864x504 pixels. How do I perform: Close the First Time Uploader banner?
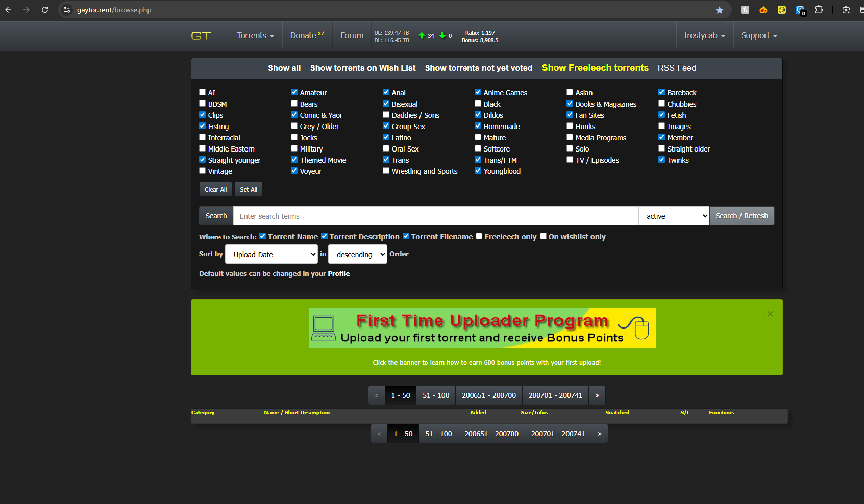coord(770,314)
